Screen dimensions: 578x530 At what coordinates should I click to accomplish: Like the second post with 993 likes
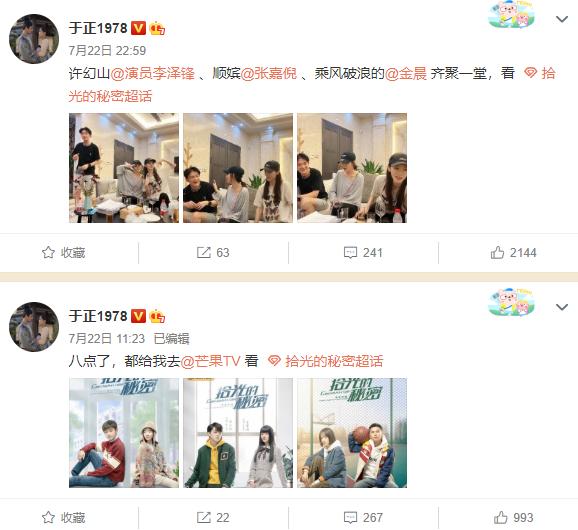[x=500, y=517]
